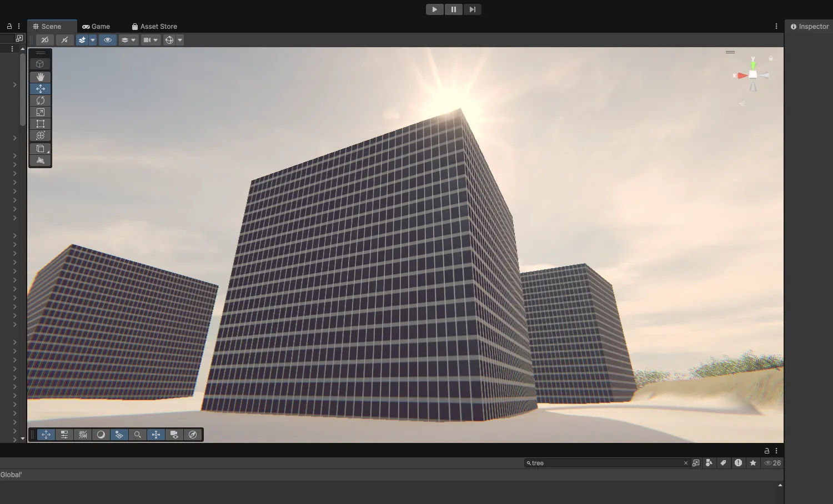Click the Hierarchy scrollbar up arrow
This screenshot has width=833, height=504.
pos(23,49)
